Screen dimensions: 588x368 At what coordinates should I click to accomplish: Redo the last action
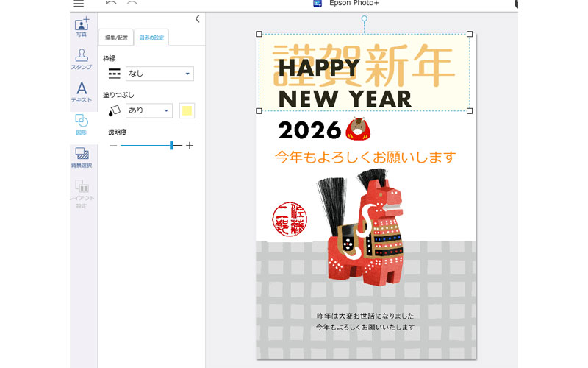click(x=132, y=3)
